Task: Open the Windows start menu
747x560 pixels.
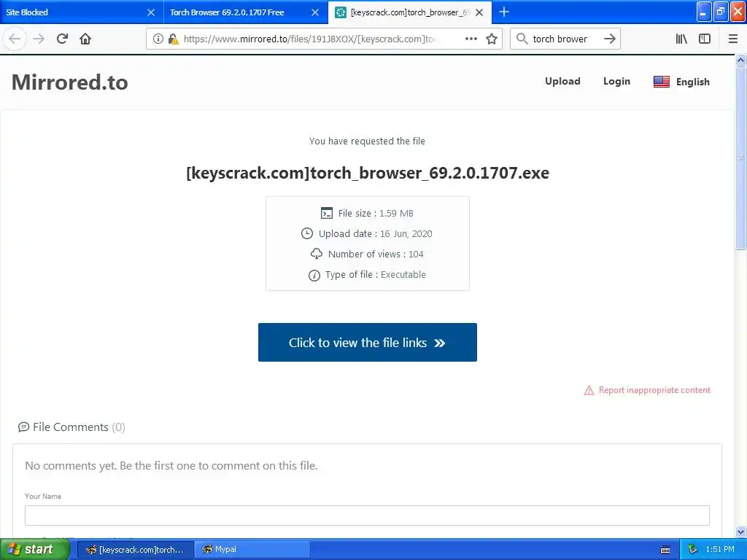Action: point(35,550)
